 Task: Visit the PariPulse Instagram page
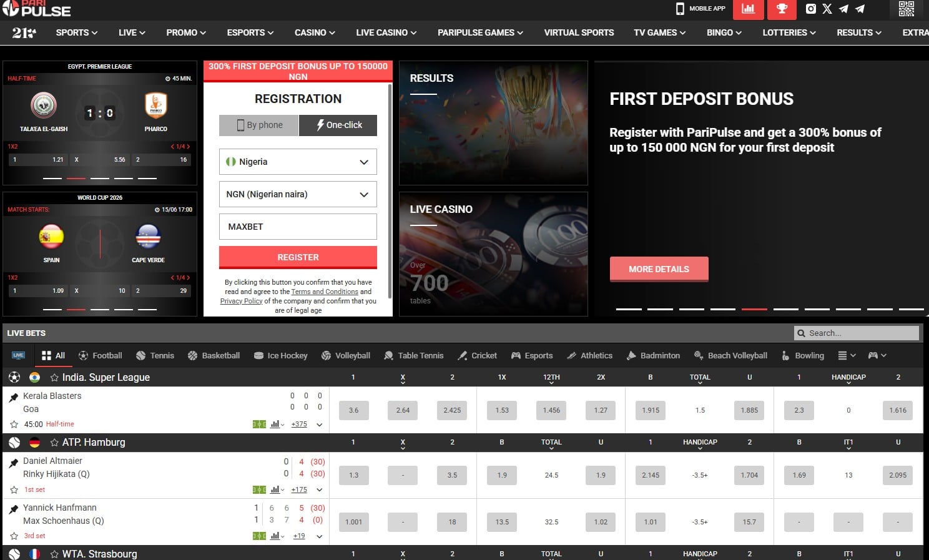pos(811,9)
